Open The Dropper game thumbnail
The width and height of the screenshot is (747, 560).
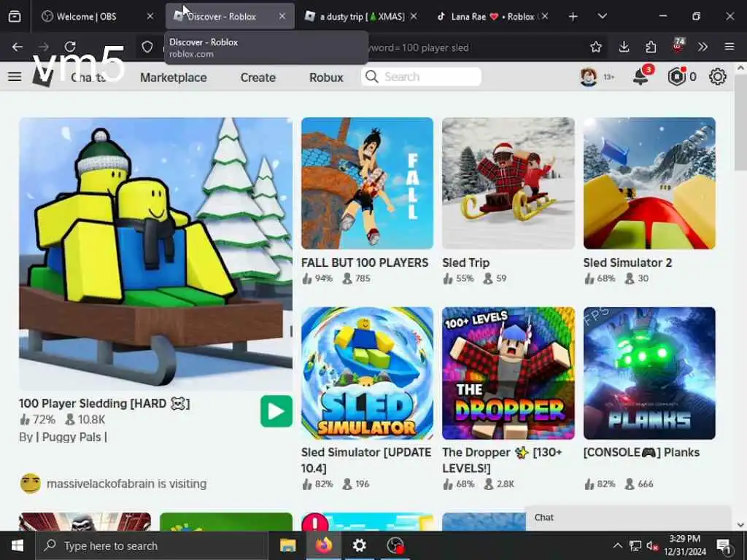508,373
